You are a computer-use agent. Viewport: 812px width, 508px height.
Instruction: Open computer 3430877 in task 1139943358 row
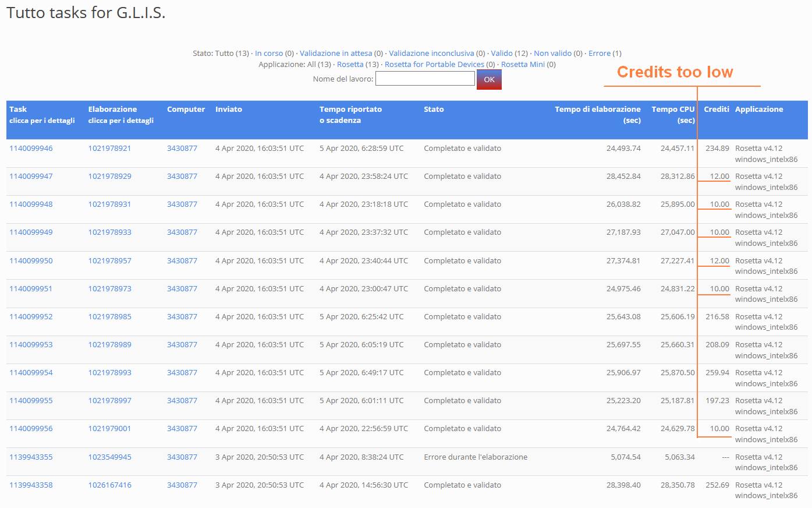(x=182, y=485)
